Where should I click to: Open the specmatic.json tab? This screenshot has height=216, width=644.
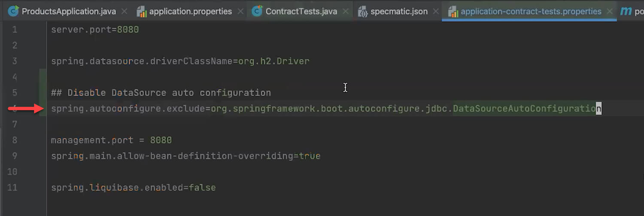coord(399,12)
